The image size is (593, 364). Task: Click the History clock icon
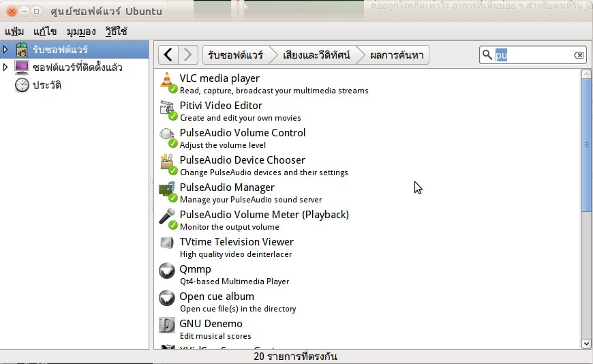[x=22, y=85]
